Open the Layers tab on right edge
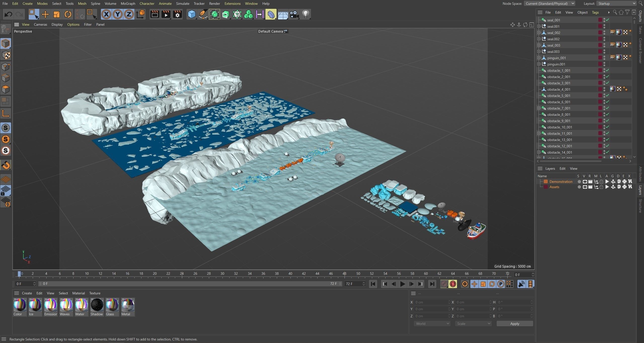The image size is (644, 343). (640, 190)
